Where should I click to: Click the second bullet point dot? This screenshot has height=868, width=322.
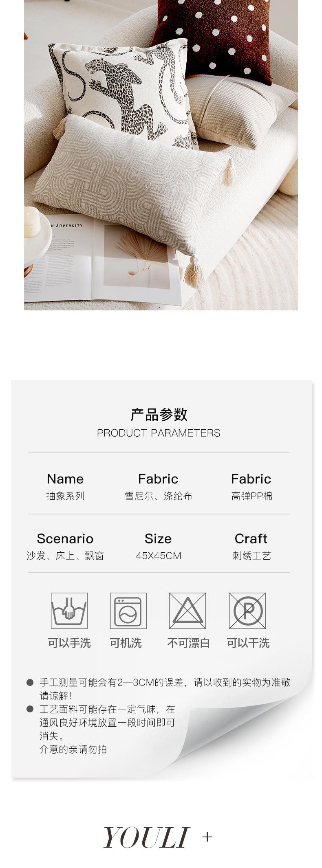[30, 709]
